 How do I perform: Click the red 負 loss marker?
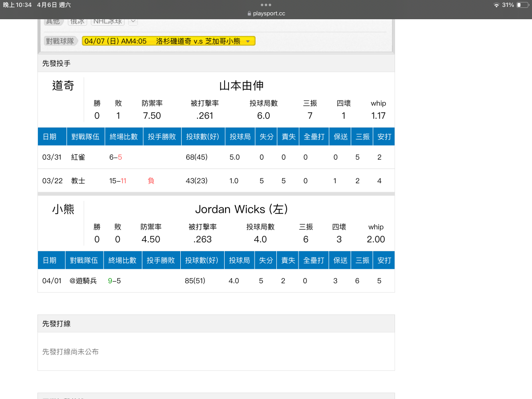[151, 181]
